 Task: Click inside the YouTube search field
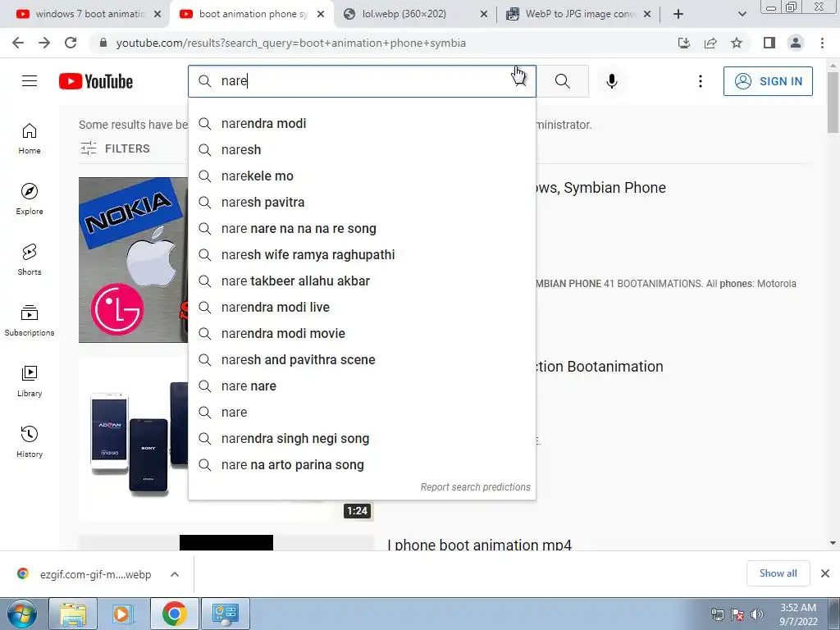tap(362, 81)
